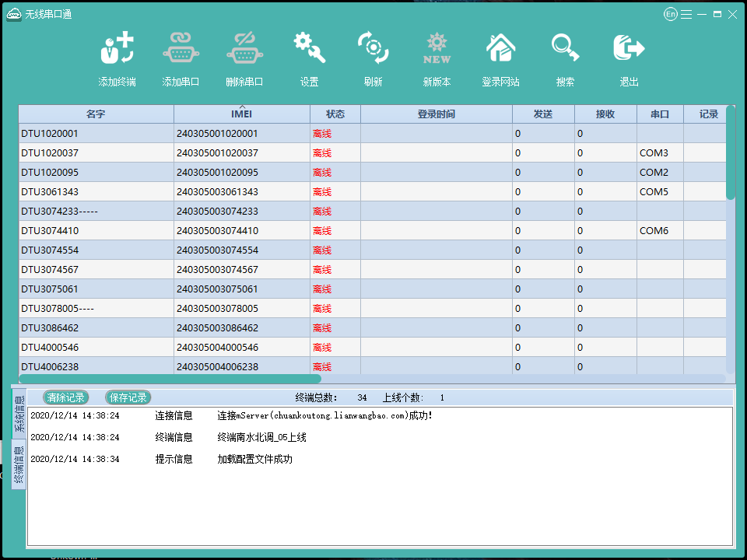Click log line 加载配置文件成功
The height and width of the screenshot is (560, 747).
click(255, 459)
